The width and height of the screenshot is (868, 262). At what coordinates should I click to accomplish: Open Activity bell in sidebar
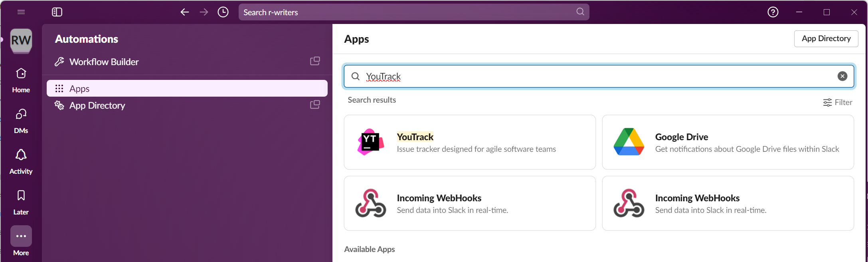click(21, 161)
